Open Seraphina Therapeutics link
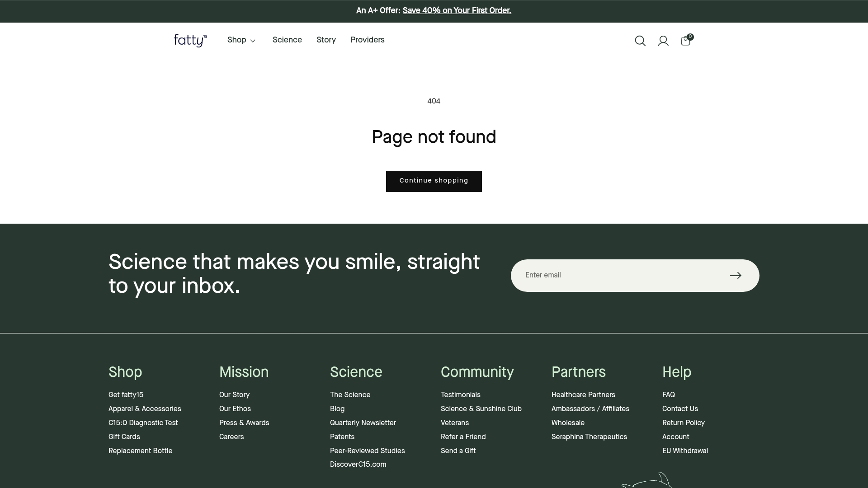The height and width of the screenshot is (488, 868). [x=589, y=437]
